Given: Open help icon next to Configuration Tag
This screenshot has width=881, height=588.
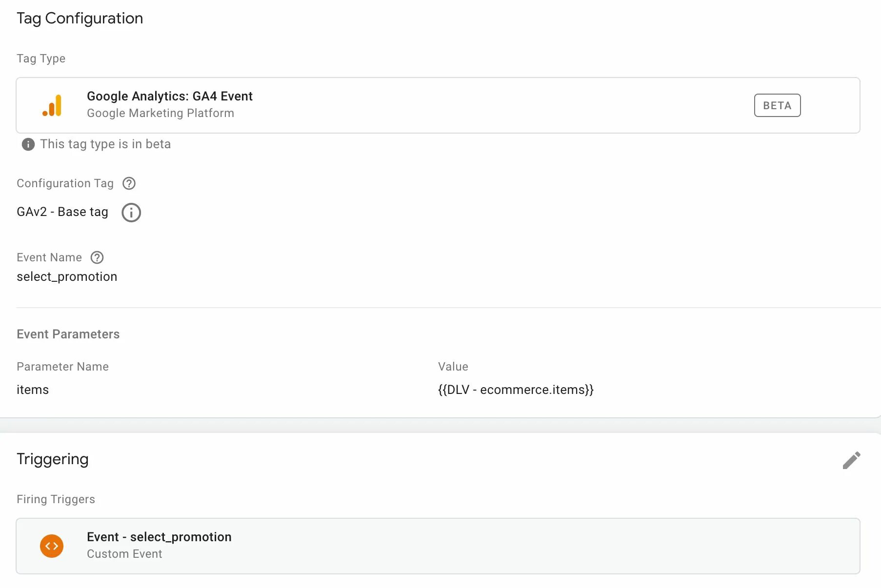Looking at the screenshot, I should pos(129,183).
